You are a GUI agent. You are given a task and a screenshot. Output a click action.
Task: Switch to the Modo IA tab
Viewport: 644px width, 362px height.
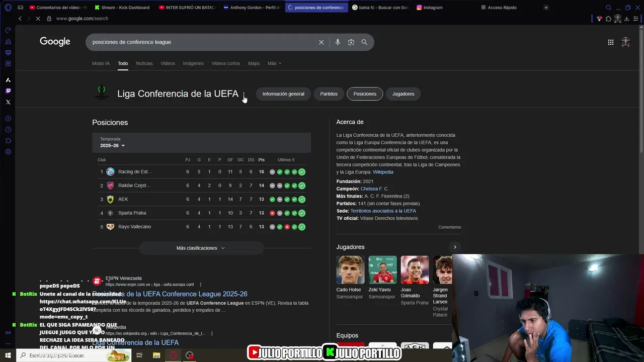pos(101,63)
